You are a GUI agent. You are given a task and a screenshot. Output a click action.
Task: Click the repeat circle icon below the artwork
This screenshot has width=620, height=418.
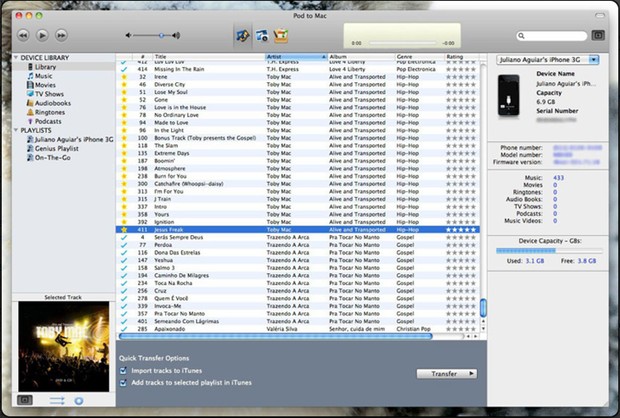point(79,401)
